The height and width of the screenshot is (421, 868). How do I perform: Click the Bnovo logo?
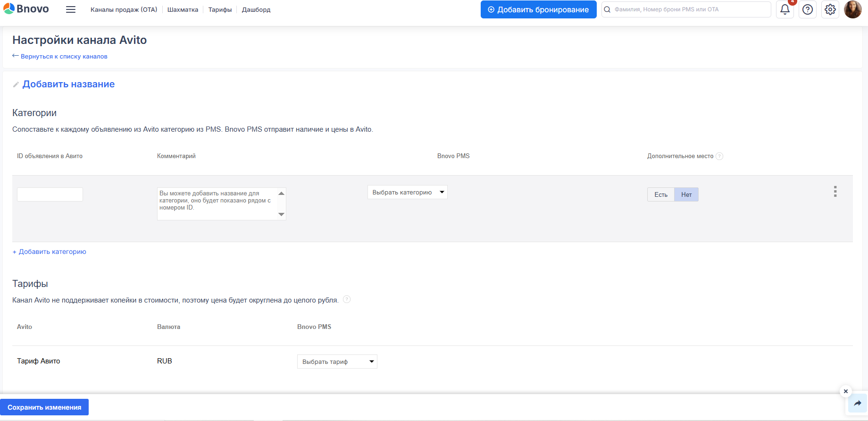coord(26,9)
